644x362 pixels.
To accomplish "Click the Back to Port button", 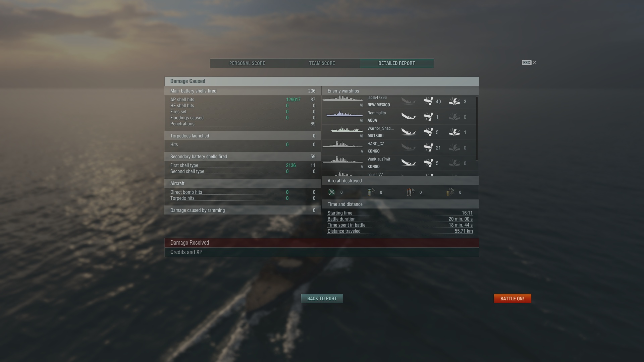I will point(322,299).
